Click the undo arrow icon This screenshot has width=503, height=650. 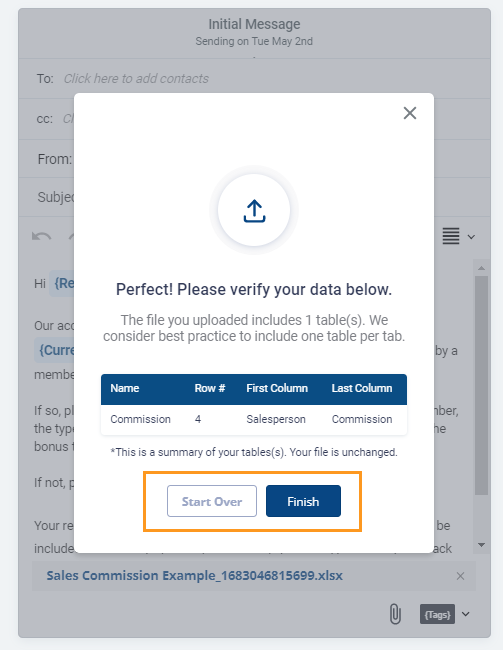41,236
